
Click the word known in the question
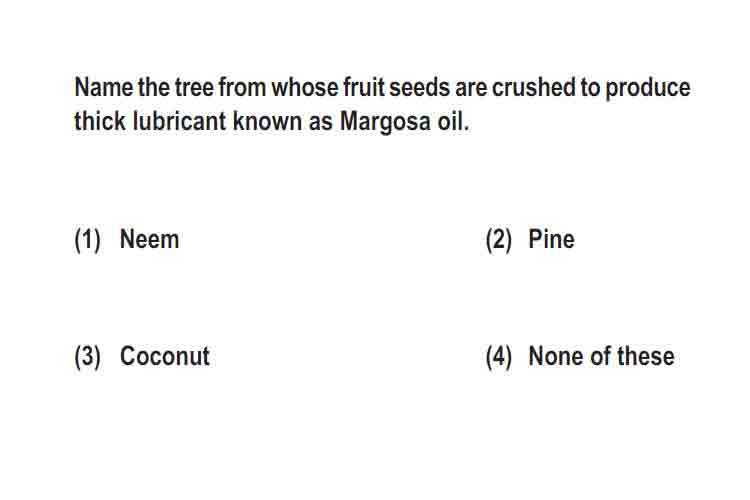coord(267,121)
